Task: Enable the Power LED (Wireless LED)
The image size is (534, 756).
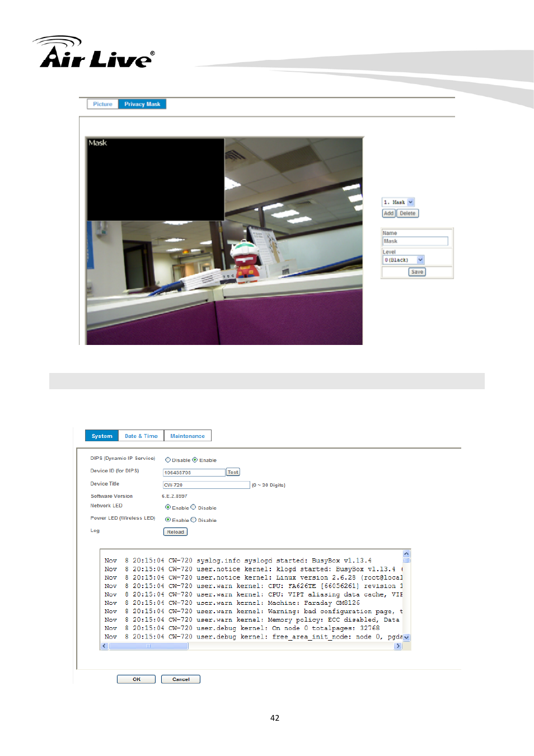Action: pyautogui.click(x=167, y=520)
